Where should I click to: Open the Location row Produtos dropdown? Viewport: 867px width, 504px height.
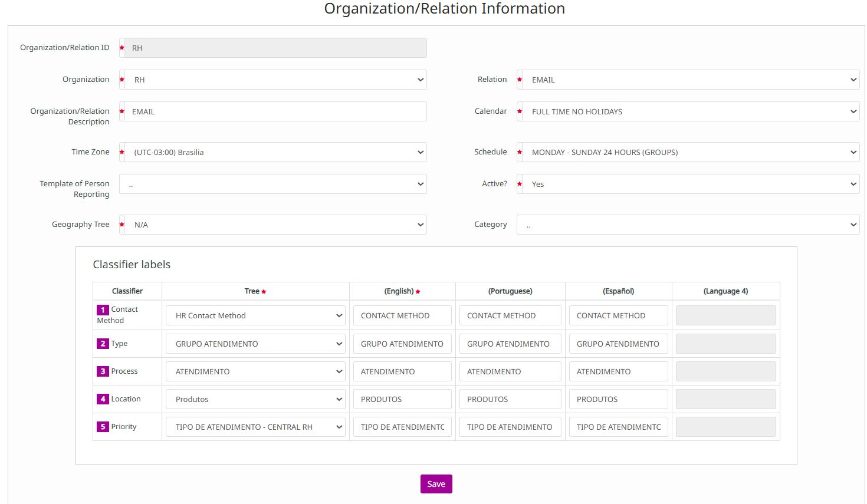click(x=255, y=399)
